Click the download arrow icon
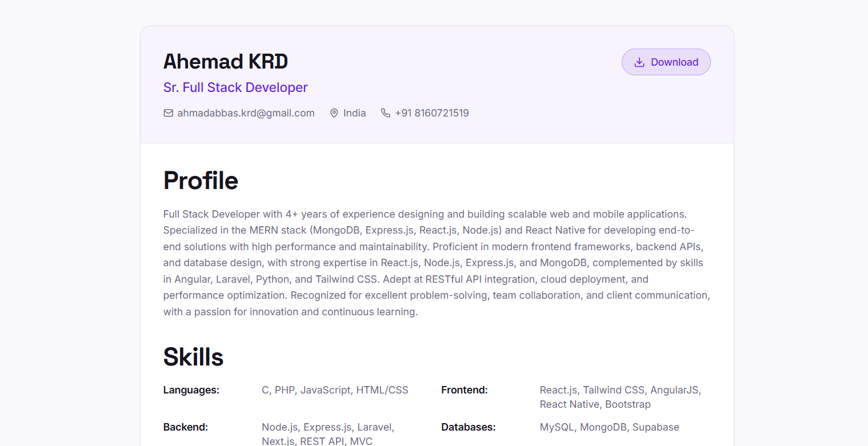This screenshot has width=868, height=446. (x=639, y=62)
